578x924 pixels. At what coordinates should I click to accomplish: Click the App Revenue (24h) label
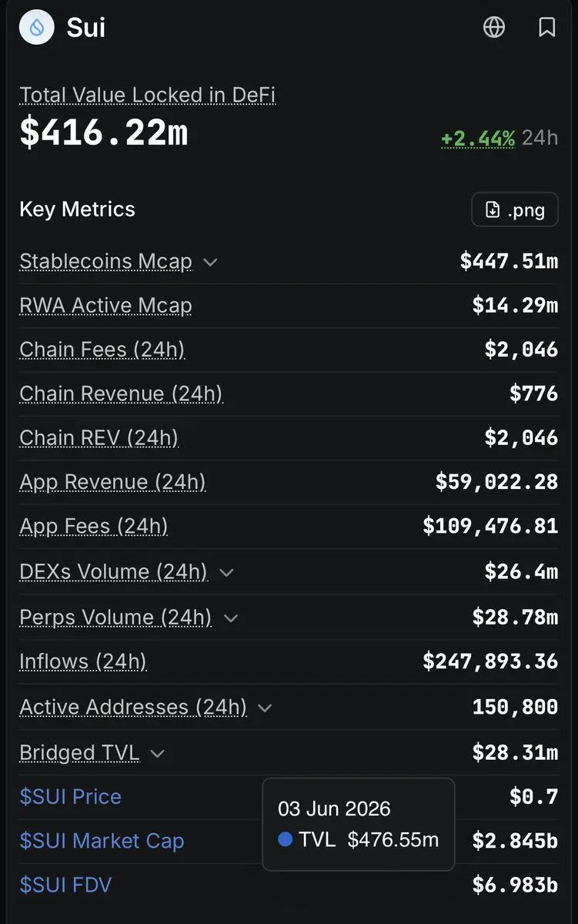112,482
